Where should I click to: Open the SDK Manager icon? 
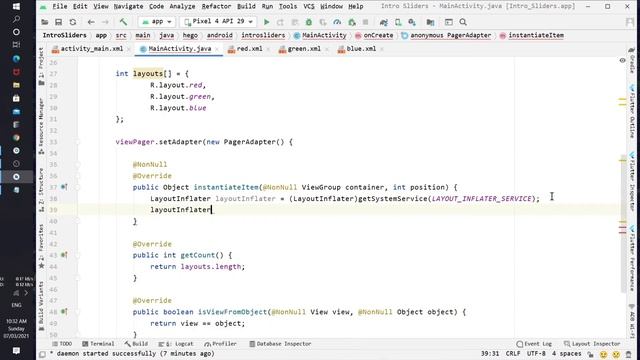tap(412, 22)
